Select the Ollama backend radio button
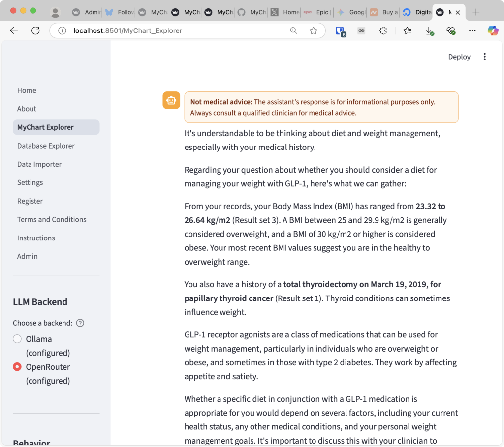This screenshot has width=504, height=447. [17, 339]
